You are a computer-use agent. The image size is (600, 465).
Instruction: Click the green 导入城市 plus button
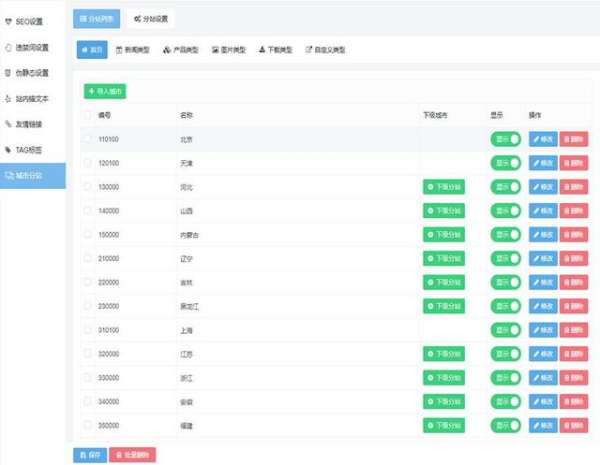coord(105,91)
